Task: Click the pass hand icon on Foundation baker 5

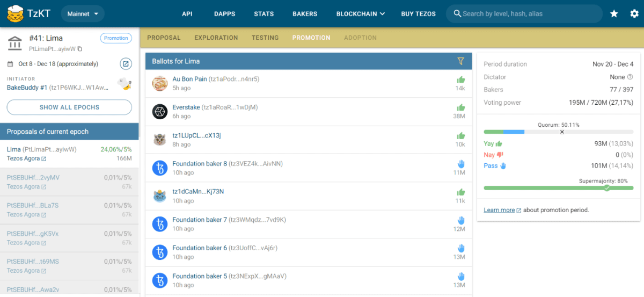Action: pos(460,276)
